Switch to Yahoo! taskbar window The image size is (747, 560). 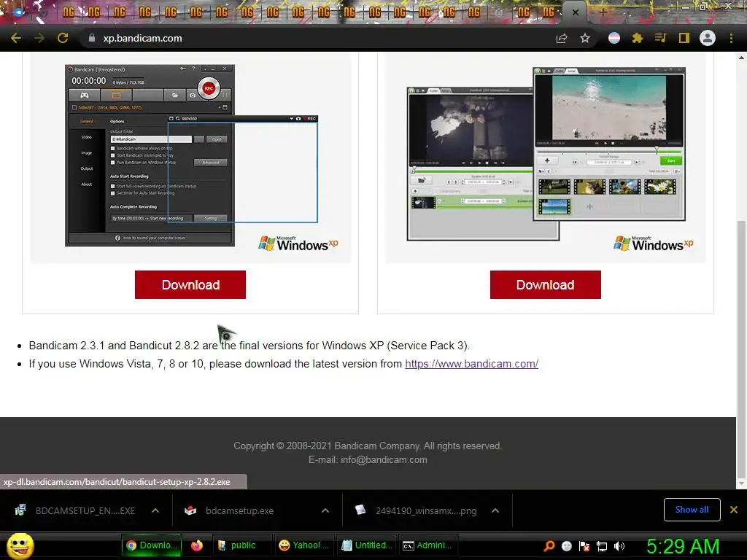coord(304,545)
